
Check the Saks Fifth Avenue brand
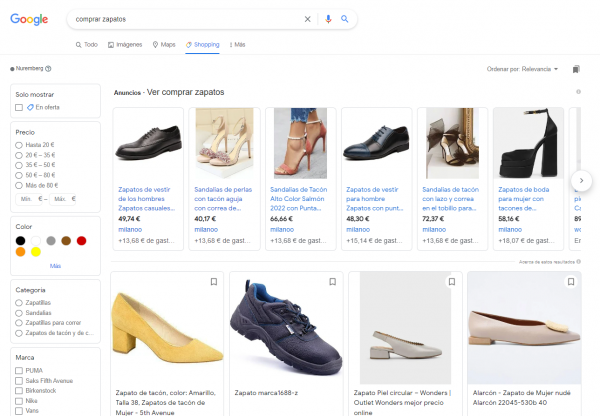click(x=19, y=381)
